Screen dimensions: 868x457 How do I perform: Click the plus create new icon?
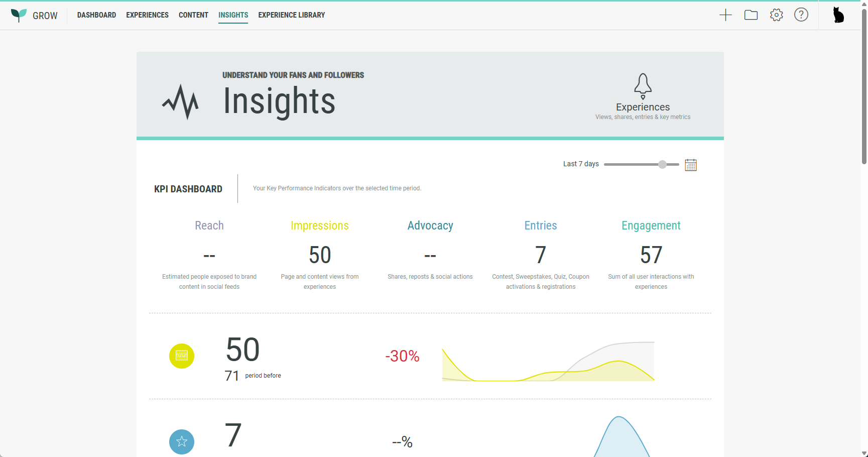[725, 15]
